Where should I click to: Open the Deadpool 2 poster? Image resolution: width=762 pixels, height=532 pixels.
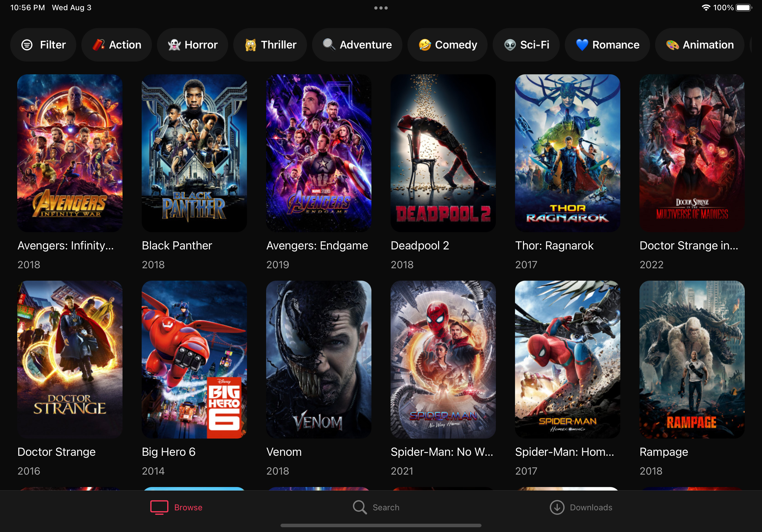443,153
